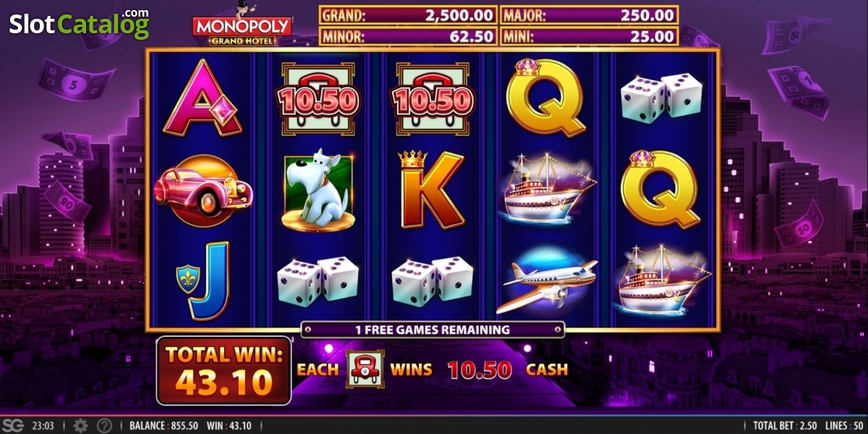Viewport: 868px width, 434px height.
Task: Click the Mini jackpot 25.00 display
Action: tap(589, 35)
